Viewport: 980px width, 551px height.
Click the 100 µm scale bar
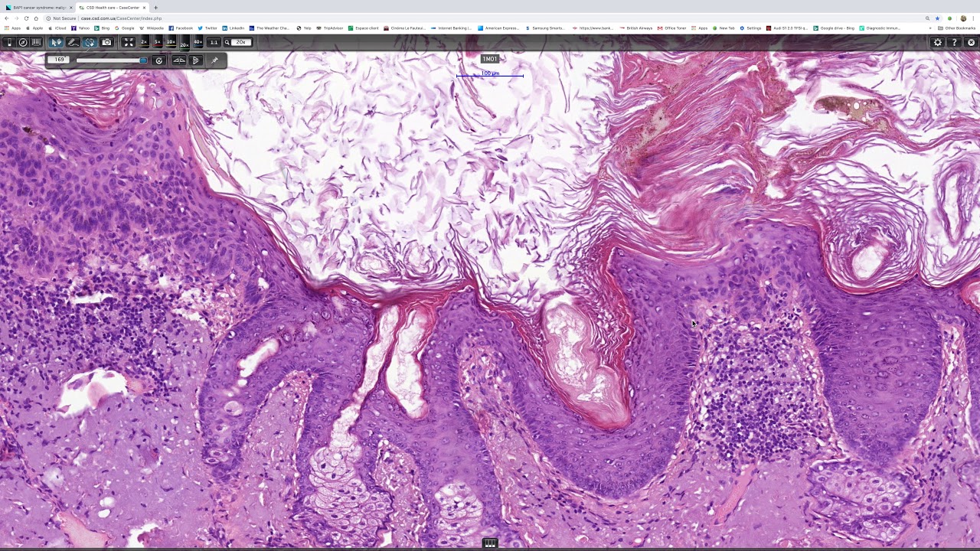point(490,74)
